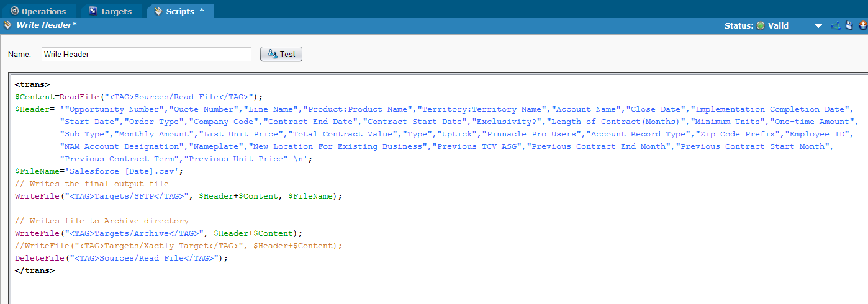Click the "Previous Contract Term" string
Viewport: 868px width, 304px height.
(122, 159)
